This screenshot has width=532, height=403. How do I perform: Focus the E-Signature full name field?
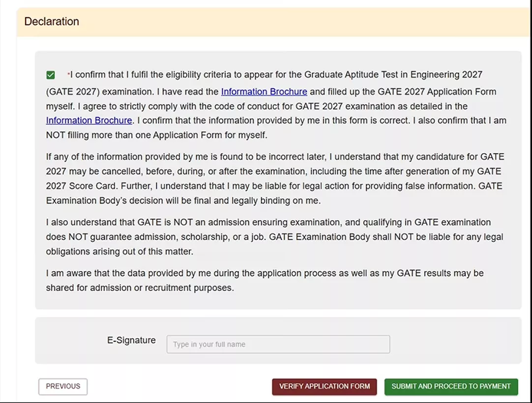pyautogui.click(x=278, y=344)
